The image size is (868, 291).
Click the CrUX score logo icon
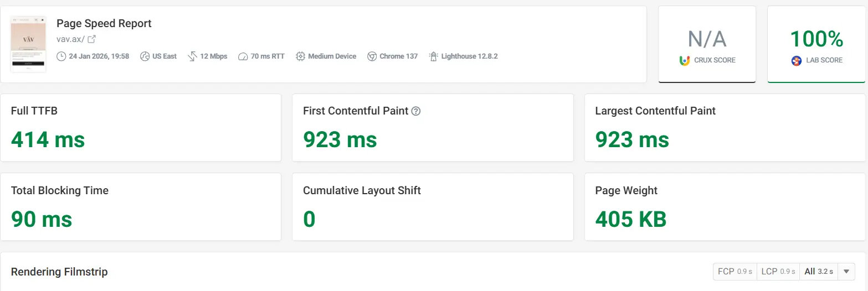pos(685,60)
